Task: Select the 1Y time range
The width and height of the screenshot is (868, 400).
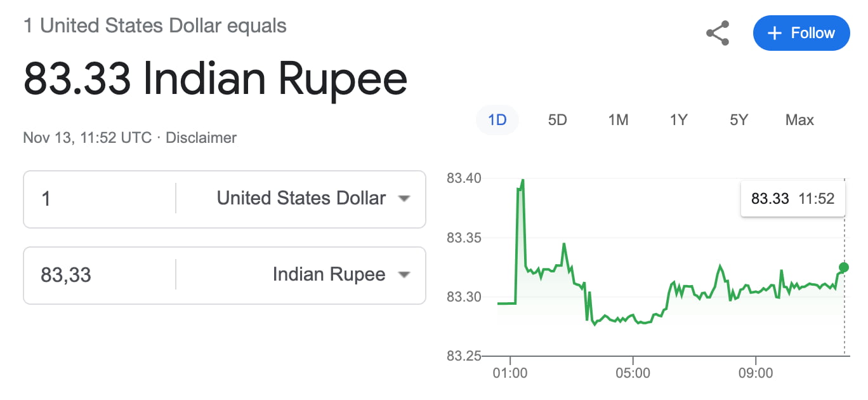Action: pyautogui.click(x=678, y=120)
